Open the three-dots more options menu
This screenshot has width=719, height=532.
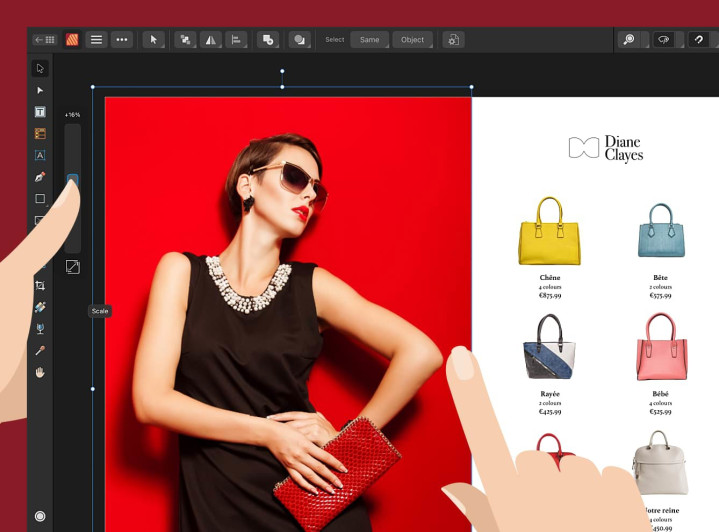122,40
